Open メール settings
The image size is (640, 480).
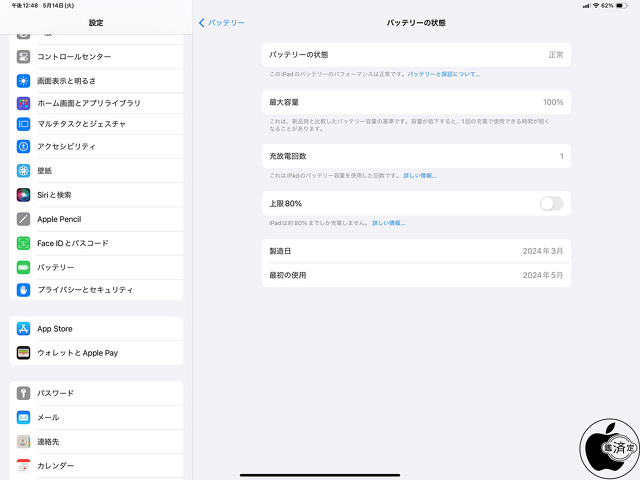96,417
